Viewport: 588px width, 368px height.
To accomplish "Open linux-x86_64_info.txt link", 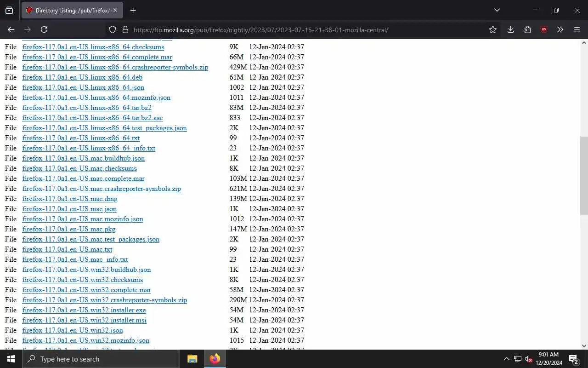I will [89, 148].
